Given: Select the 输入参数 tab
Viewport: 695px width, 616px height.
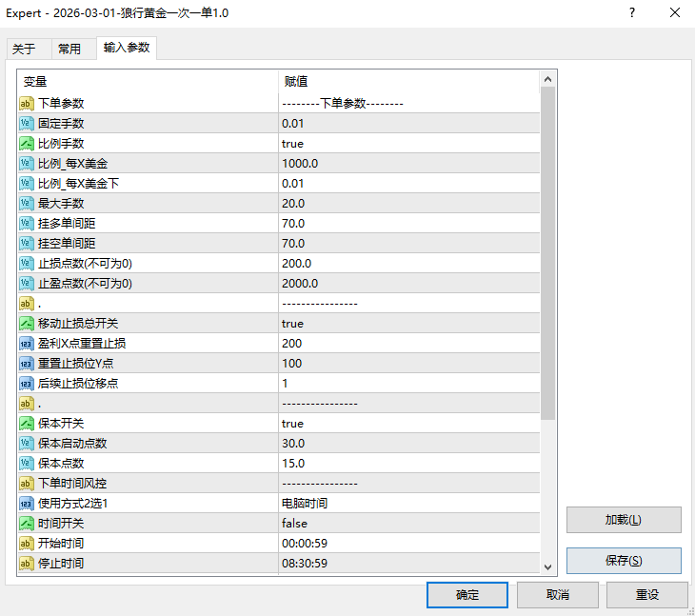Looking at the screenshot, I should (127, 48).
